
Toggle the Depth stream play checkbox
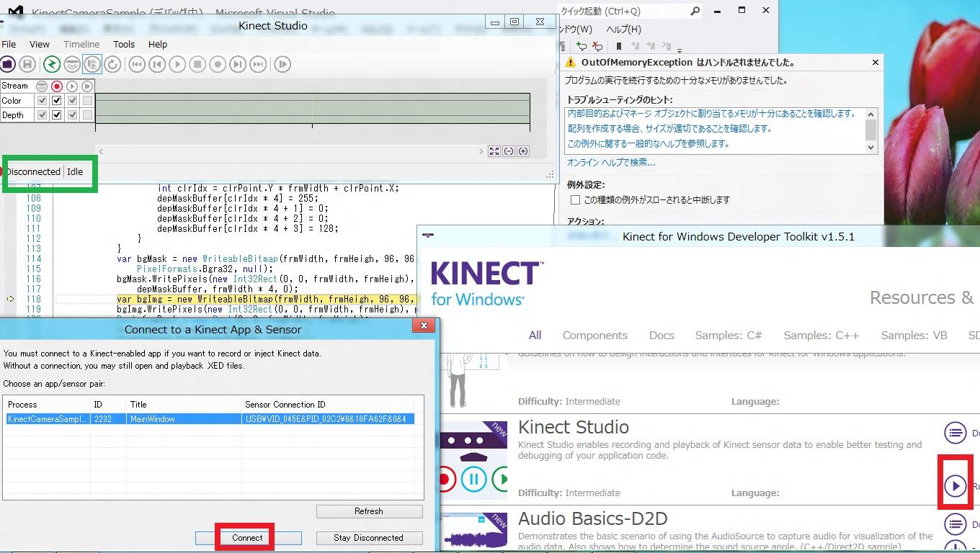click(72, 115)
